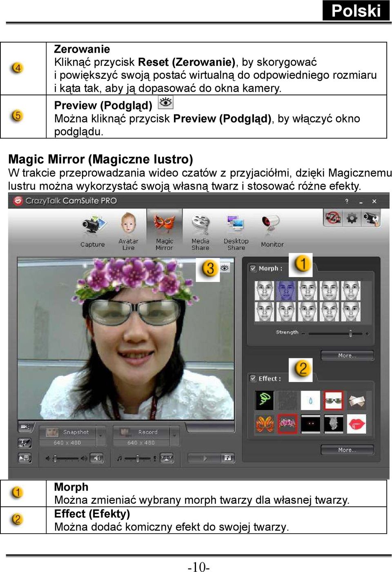
Task: Open help with the question mark
Action: point(347,201)
